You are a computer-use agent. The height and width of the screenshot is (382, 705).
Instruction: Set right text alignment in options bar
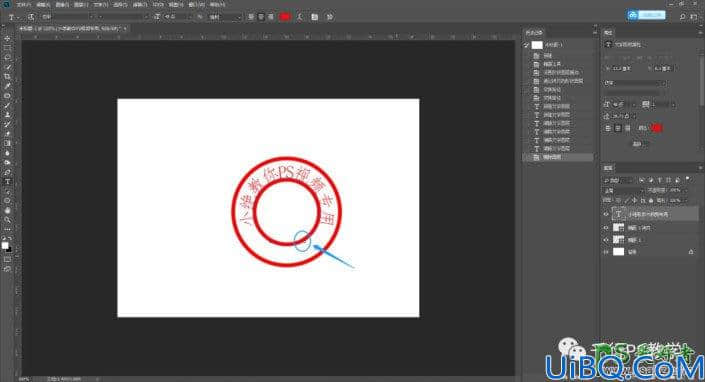(271, 17)
